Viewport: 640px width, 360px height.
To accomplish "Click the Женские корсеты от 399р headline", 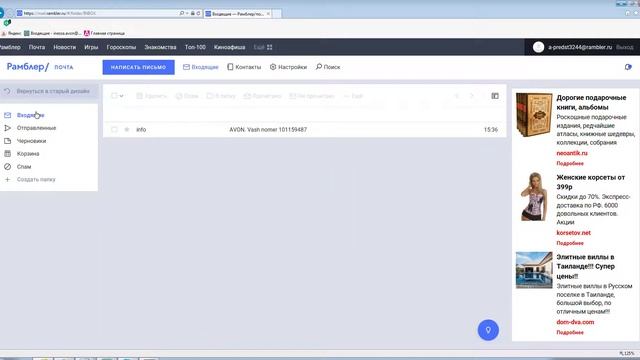I will tap(591, 182).
